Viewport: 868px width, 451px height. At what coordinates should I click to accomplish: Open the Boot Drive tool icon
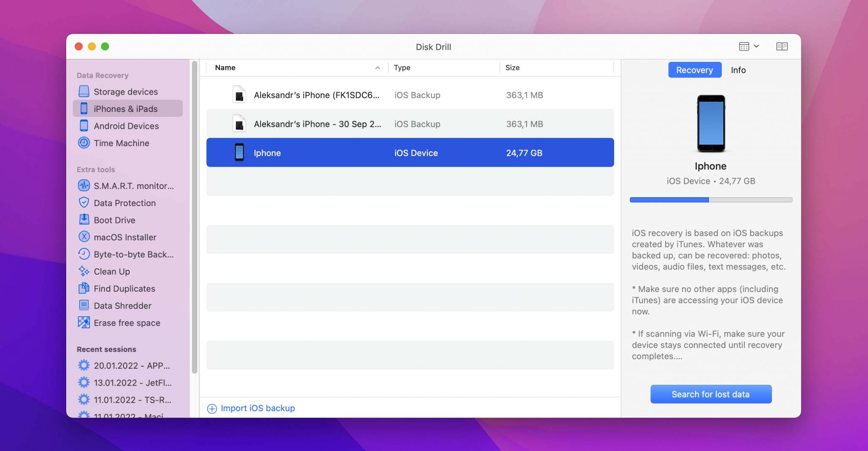[x=84, y=220]
